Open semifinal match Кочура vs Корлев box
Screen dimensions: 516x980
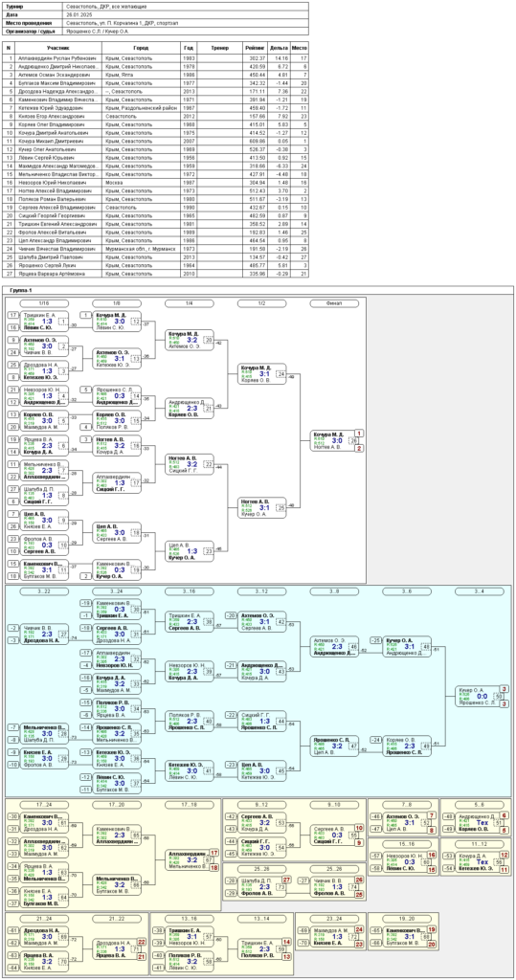[x=260, y=373]
